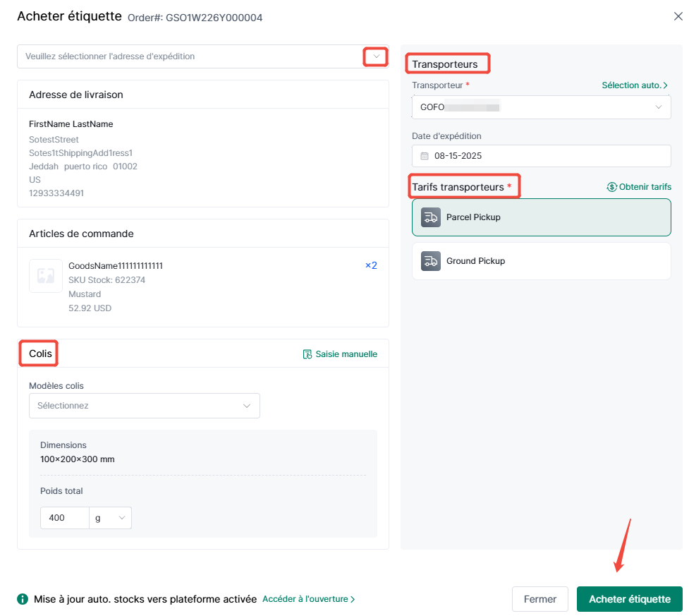Click the Mustard variant text
Image resolution: width=689 pixels, height=616 pixels.
[85, 294]
